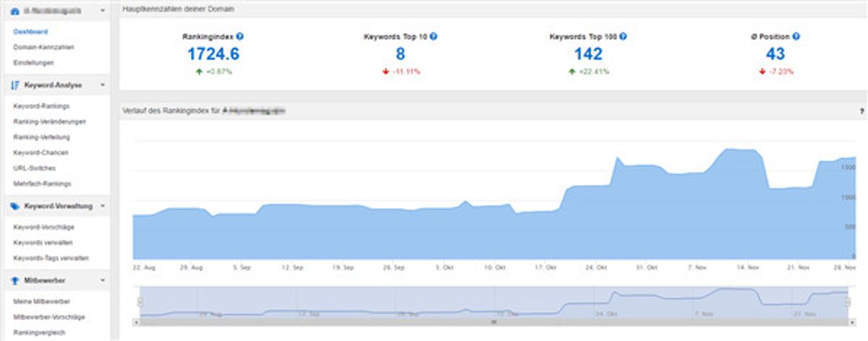Click right handle of chart range selector
868x341 pixels.
point(848,302)
